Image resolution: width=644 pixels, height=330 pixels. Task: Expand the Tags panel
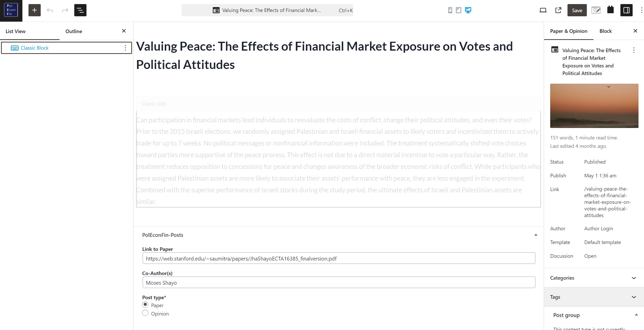click(594, 297)
